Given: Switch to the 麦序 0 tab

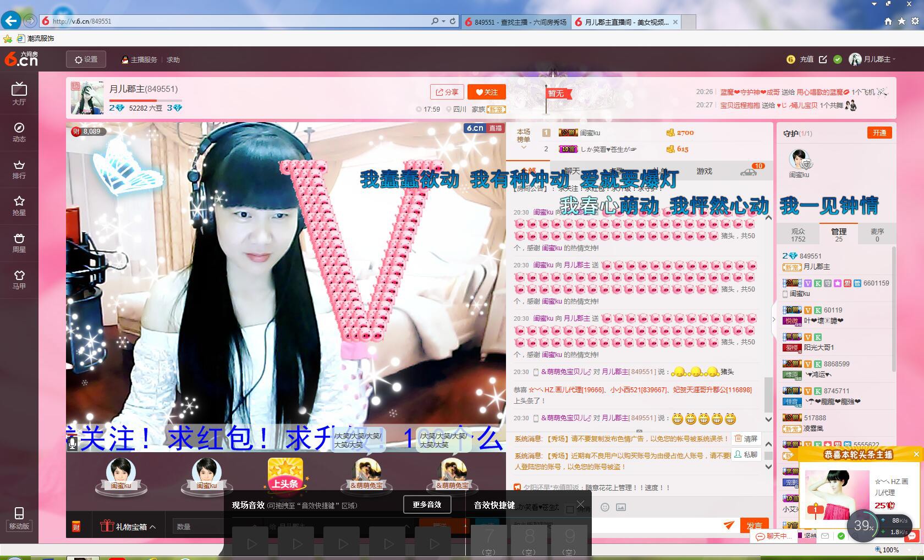Looking at the screenshot, I should (x=877, y=235).
